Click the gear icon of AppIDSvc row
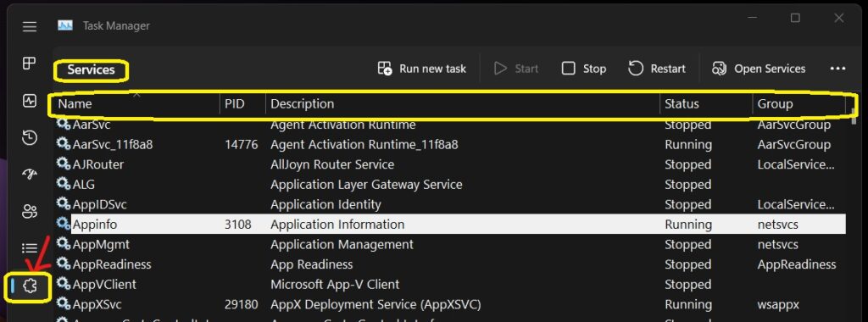868x322 pixels. tap(64, 203)
